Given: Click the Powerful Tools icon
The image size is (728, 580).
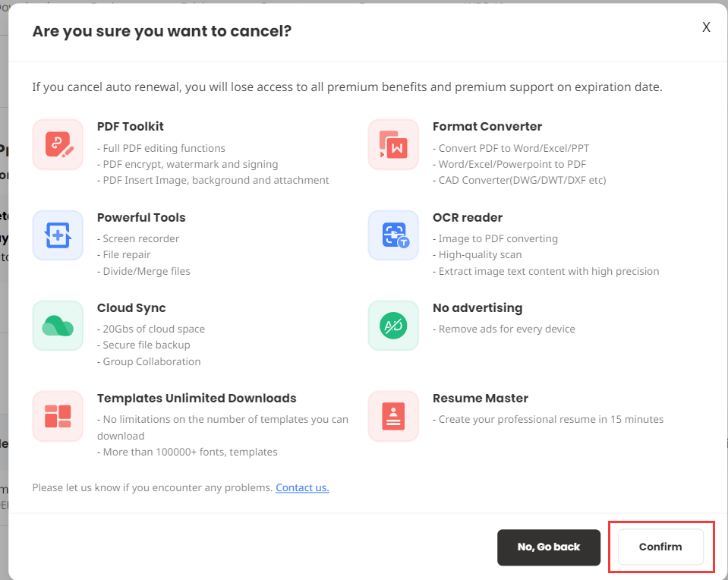Looking at the screenshot, I should click(58, 235).
